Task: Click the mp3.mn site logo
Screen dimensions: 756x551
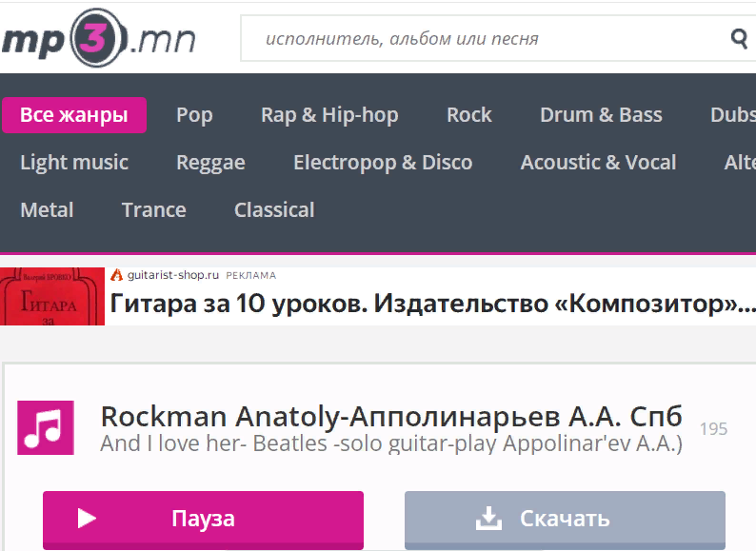Action: (x=99, y=38)
